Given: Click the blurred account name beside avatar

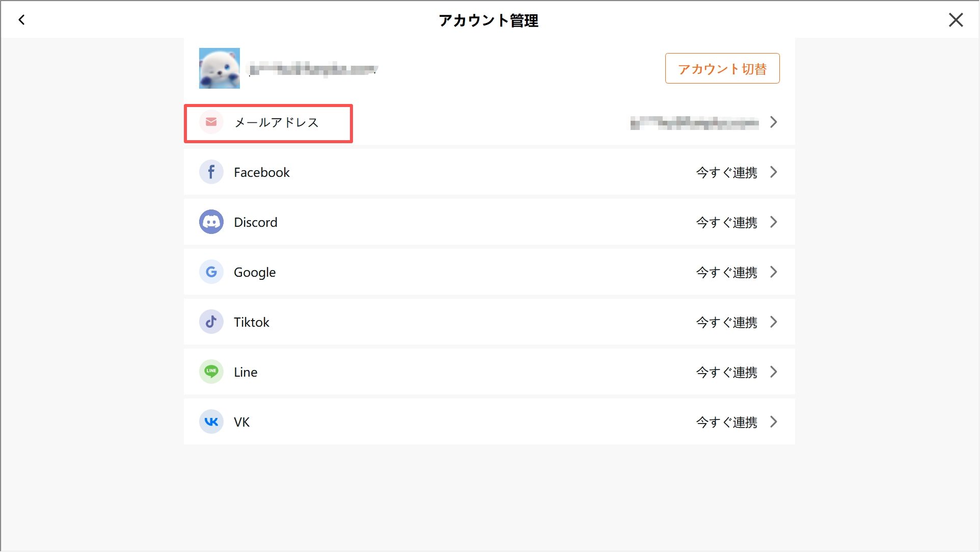Looking at the screenshot, I should [313, 69].
